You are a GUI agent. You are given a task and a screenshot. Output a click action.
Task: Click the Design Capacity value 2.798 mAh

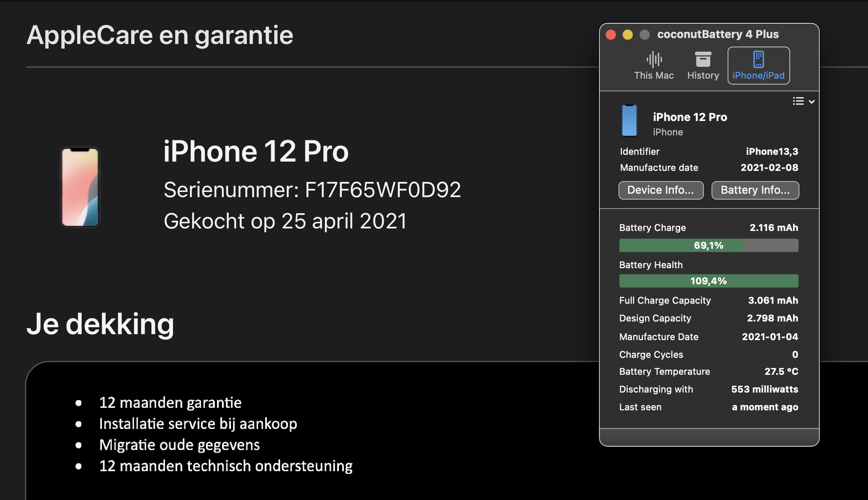(772, 318)
